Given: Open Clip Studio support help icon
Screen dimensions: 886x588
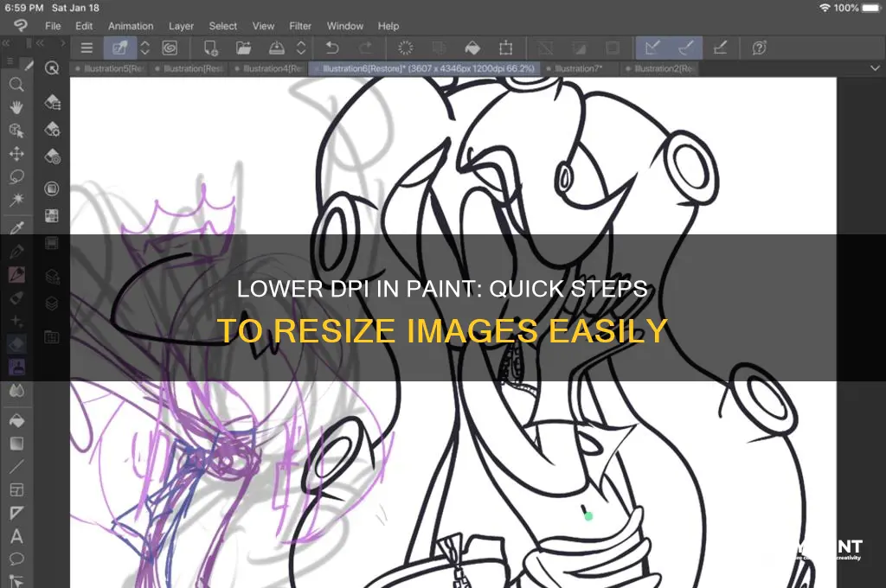Looking at the screenshot, I should [x=760, y=48].
